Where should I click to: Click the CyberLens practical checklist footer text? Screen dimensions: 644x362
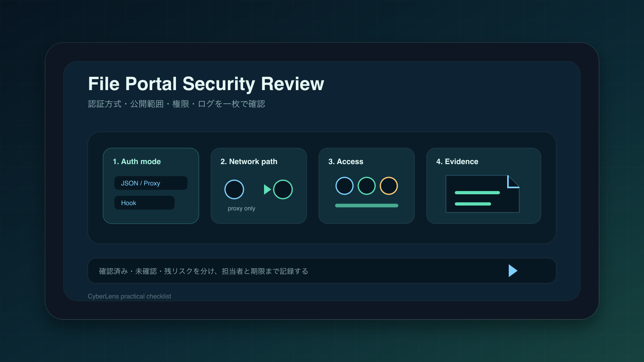click(130, 296)
